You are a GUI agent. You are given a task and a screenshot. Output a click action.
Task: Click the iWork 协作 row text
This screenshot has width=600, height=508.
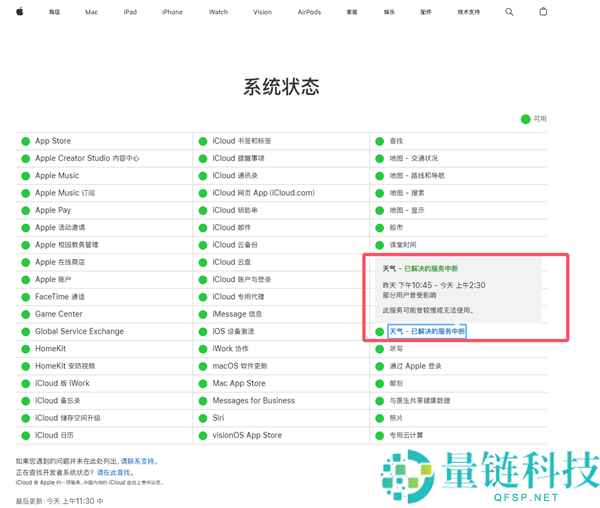click(x=230, y=349)
